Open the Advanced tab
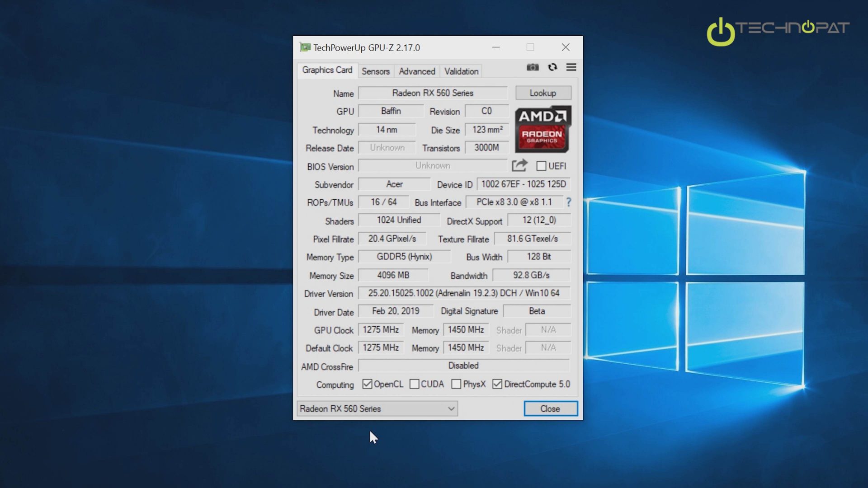 (x=416, y=71)
